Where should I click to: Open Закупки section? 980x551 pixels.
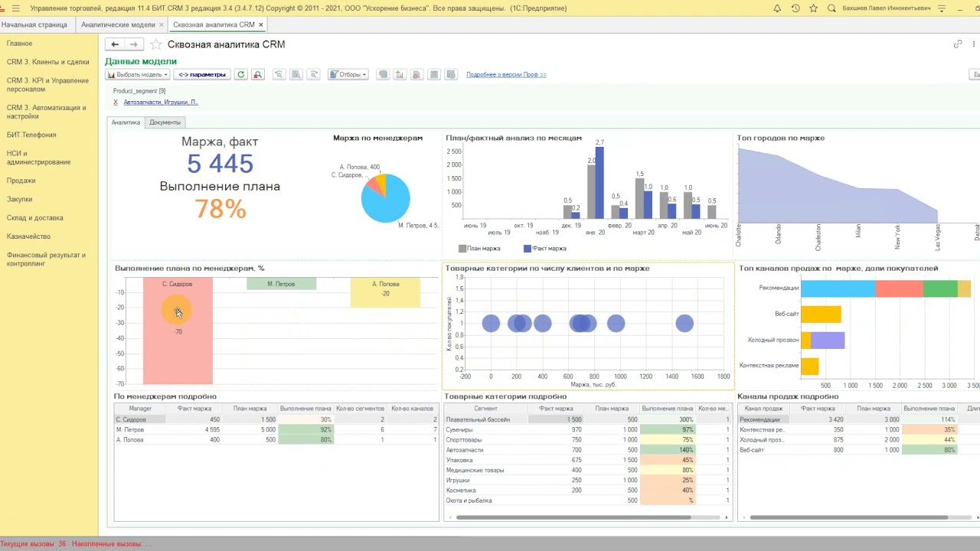20,199
